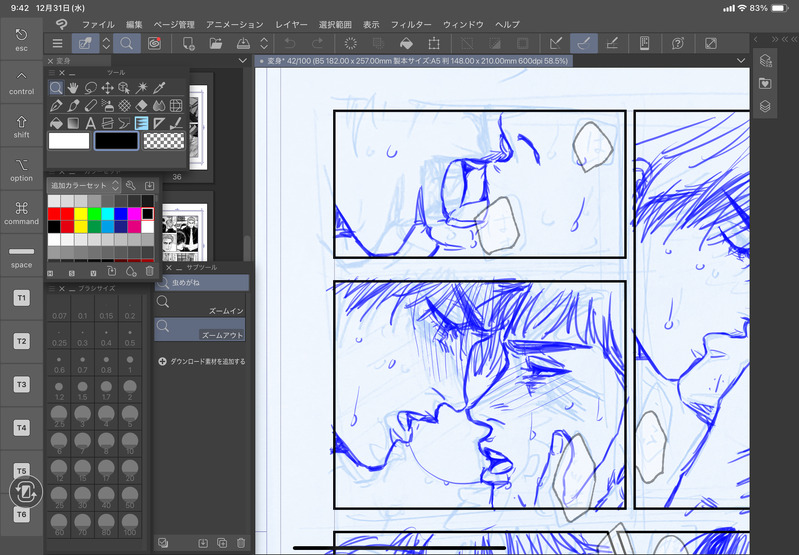The image size is (799, 555).
Task: Select the ズームイン sub tool
Action: [x=200, y=304]
